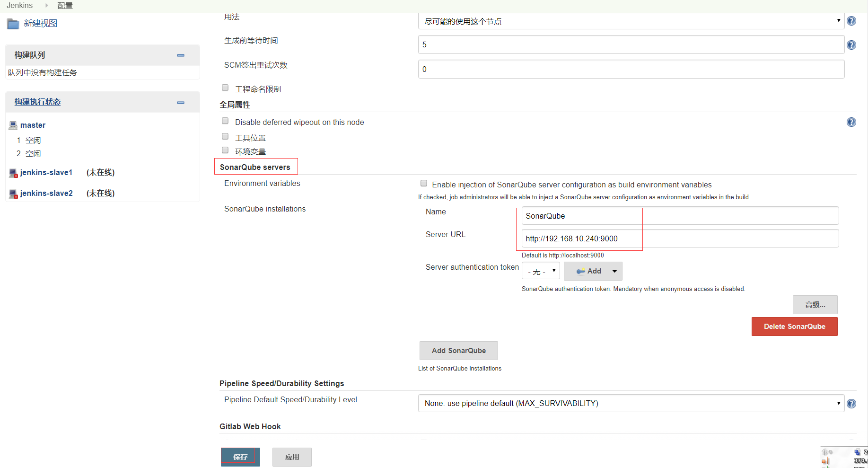
Task: Click the jenkins-slave2 offline computer icon
Action: [13, 194]
